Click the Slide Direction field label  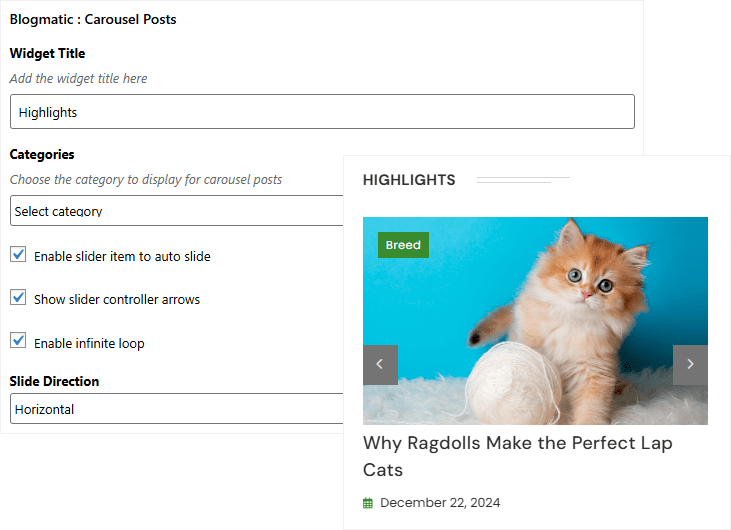tap(54, 381)
